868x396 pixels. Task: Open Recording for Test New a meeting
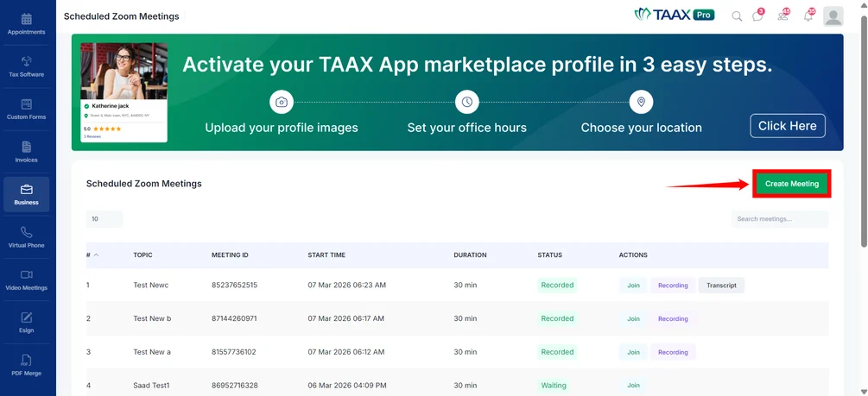673,352
